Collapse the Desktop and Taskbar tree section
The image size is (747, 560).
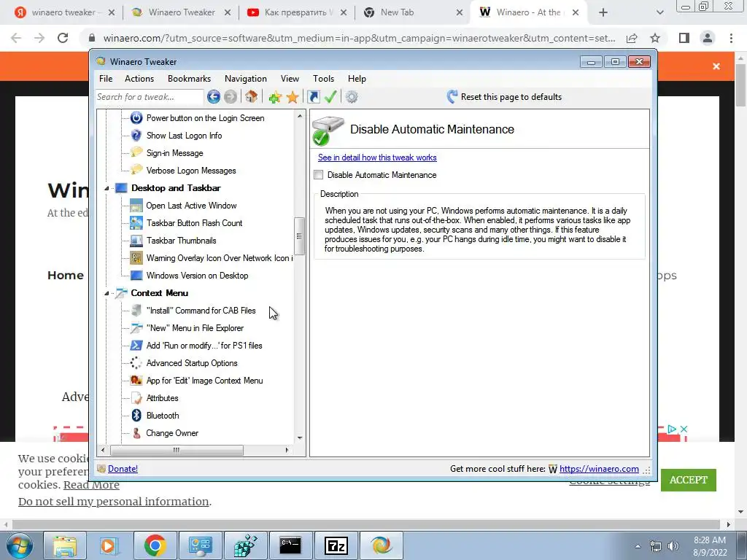107,188
